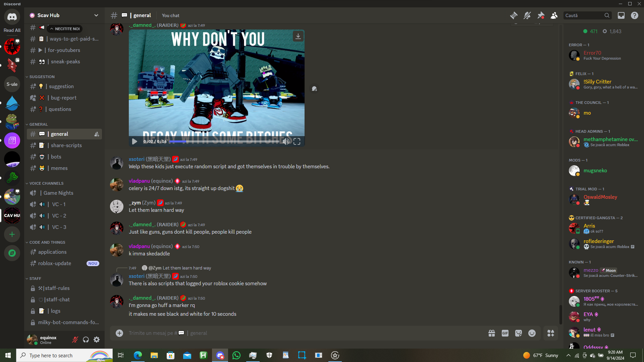Toggle member list visibility
644x362 pixels.
tap(554, 15)
